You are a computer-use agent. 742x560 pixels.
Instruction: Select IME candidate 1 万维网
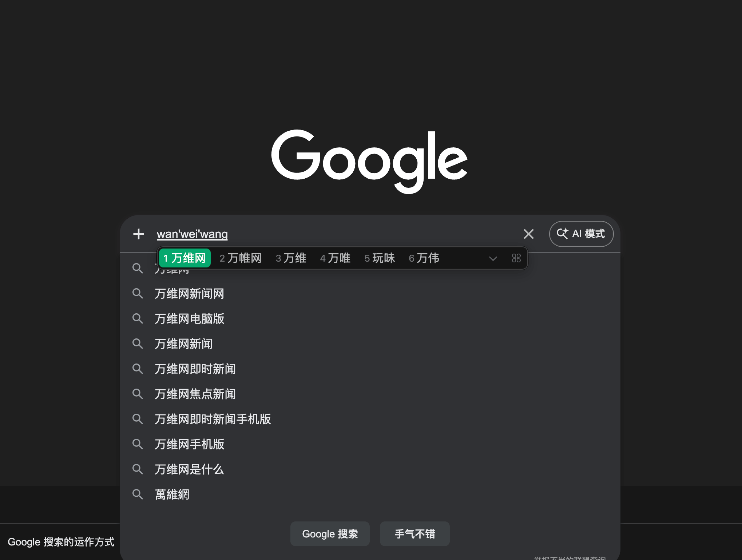185,258
